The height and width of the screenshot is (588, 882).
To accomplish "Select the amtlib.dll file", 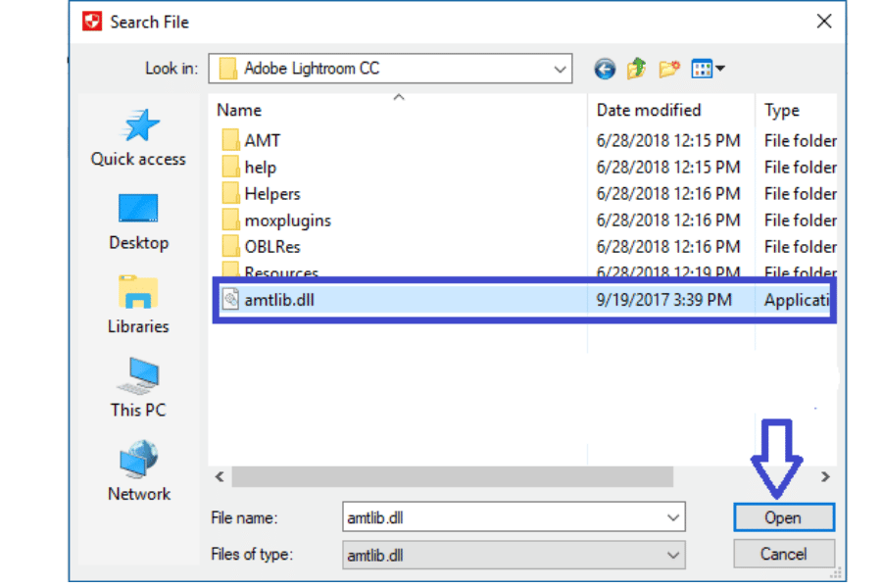I will tap(279, 300).
